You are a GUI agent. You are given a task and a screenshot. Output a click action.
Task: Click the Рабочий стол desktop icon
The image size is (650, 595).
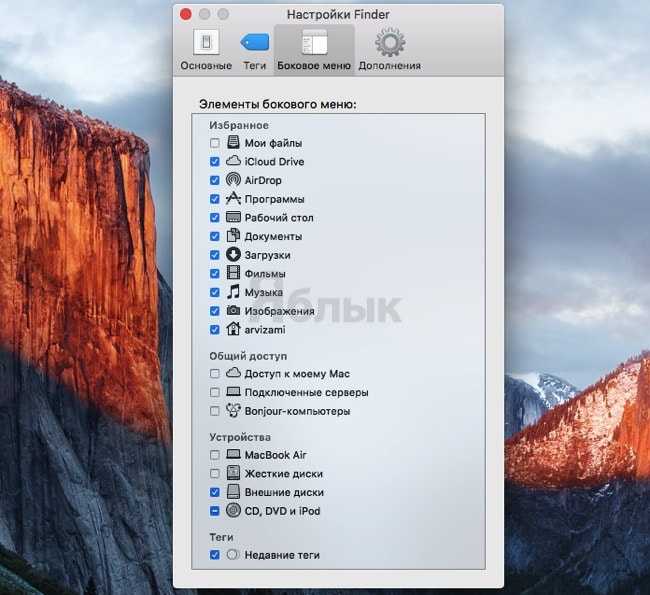pyautogui.click(x=233, y=217)
